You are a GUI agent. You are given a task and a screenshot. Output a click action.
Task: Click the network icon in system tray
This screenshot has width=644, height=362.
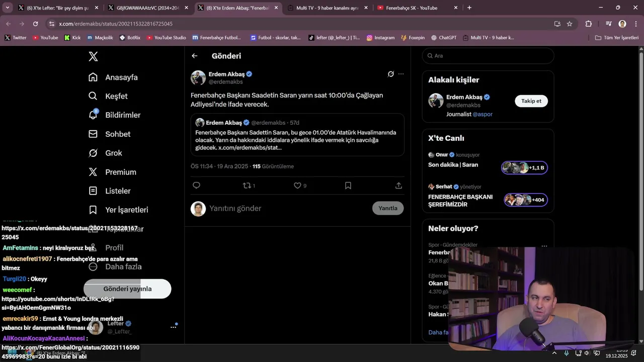pos(578,353)
